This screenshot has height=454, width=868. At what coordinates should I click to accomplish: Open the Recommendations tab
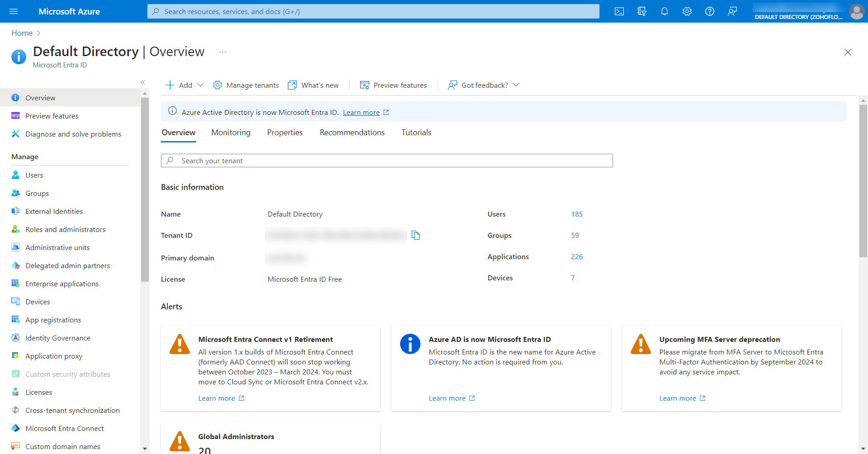coord(352,132)
